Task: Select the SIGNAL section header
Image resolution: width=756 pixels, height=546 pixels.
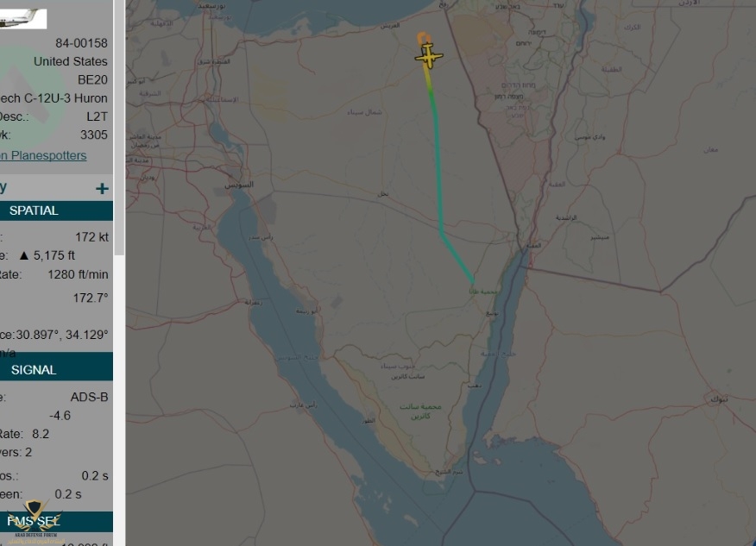Action: [35, 369]
